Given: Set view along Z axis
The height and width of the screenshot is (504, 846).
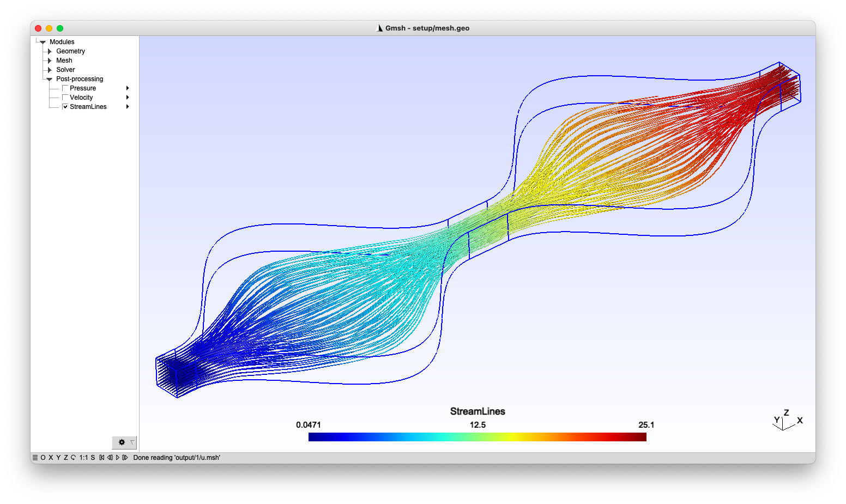Looking at the screenshot, I should click(x=66, y=458).
